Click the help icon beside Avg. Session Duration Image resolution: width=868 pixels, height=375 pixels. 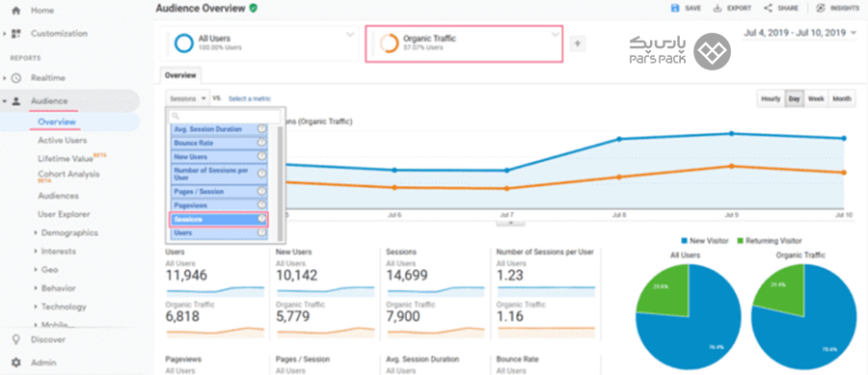click(261, 129)
